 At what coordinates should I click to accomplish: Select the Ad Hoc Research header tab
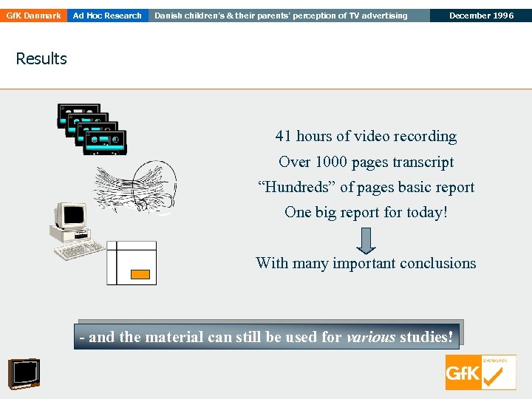click(108, 16)
